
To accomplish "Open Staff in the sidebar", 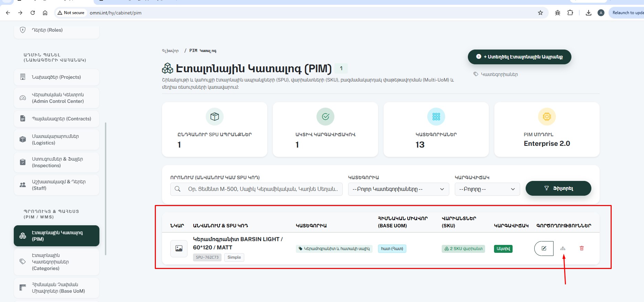I will [57, 185].
